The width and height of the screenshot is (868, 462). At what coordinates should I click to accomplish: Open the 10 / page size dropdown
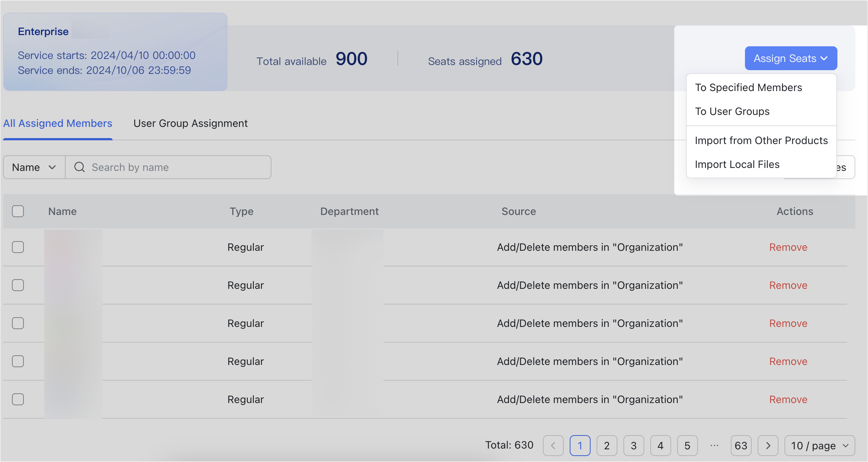819,445
